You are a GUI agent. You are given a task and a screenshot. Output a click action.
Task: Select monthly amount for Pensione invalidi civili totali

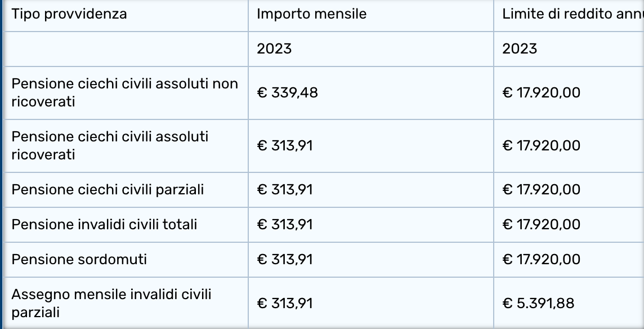tap(285, 224)
